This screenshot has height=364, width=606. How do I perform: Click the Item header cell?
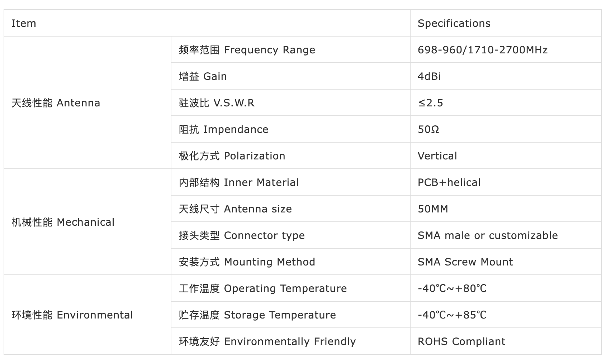[x=207, y=23]
